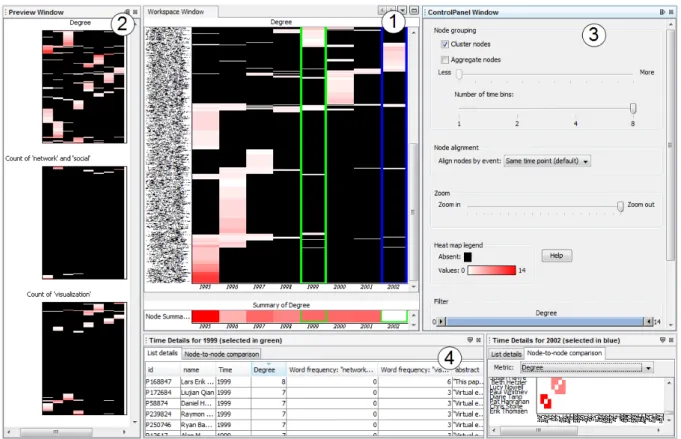This screenshot has width=681, height=439.
Task: Select List details tab in 1999 panel
Action: click(162, 353)
